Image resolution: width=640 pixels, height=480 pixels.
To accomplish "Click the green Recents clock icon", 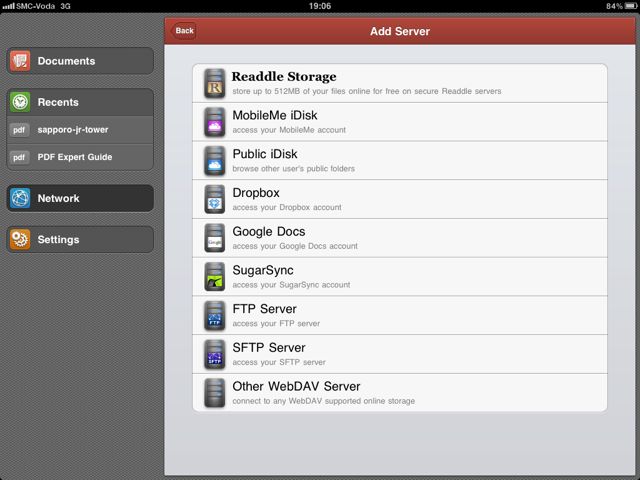I will [20, 102].
